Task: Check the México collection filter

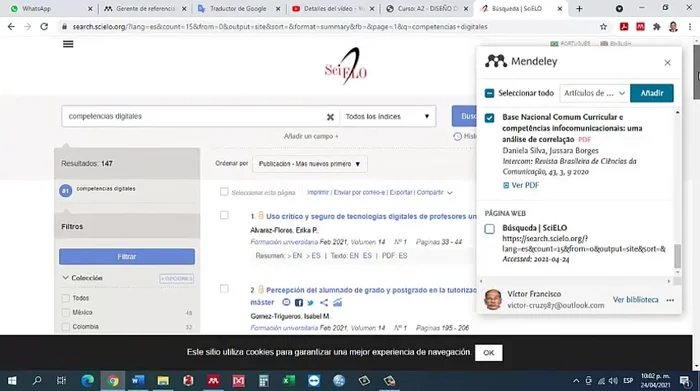Action: click(x=66, y=312)
